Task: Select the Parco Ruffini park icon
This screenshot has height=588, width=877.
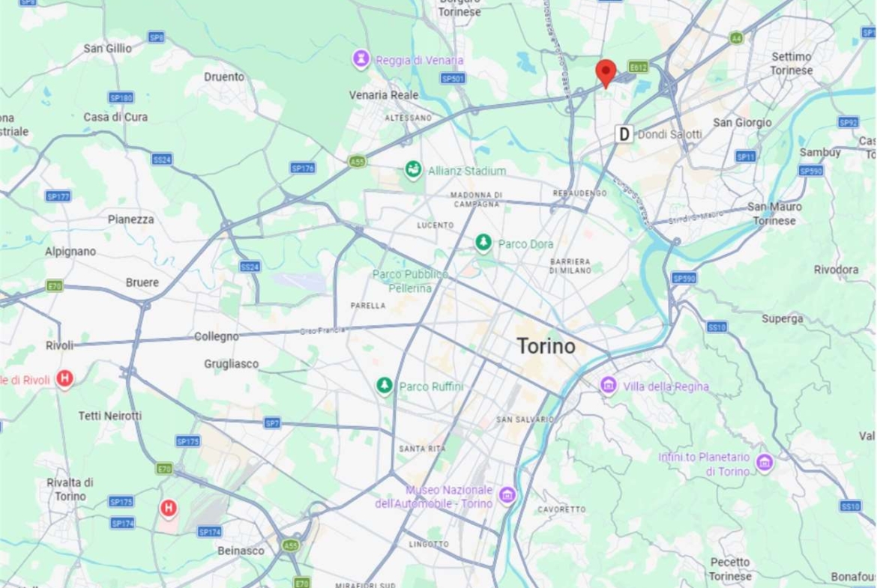Action: [x=384, y=385]
